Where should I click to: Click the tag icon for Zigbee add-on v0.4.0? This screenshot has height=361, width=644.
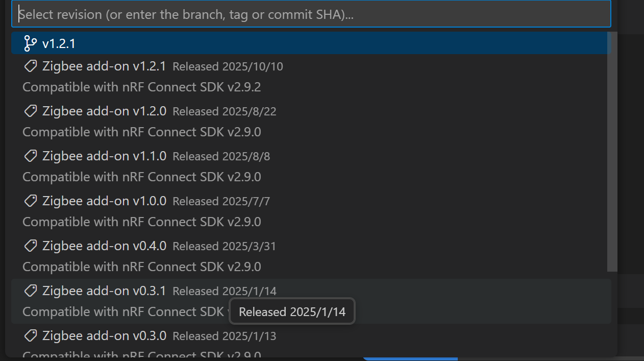tap(31, 246)
